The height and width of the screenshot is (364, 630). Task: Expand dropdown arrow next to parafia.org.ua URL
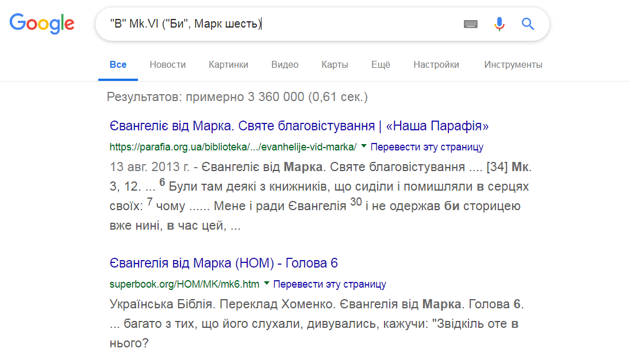pos(364,146)
